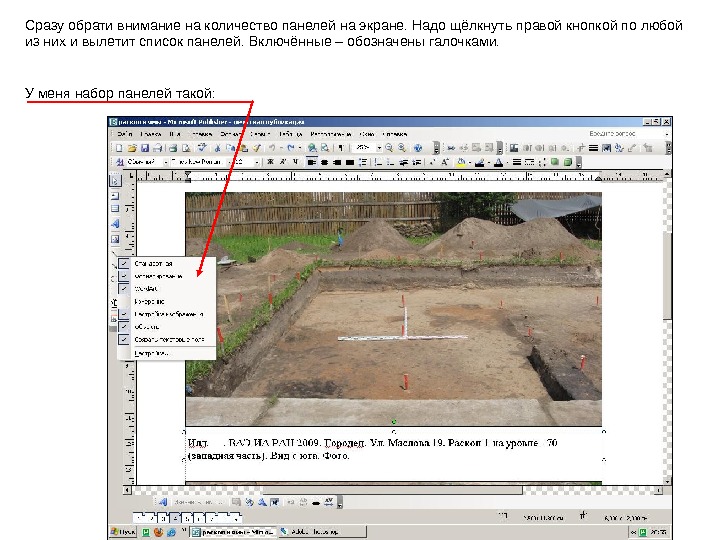Open the Edit (Правка) menu
Screen dimensions: 720x540
click(151, 134)
